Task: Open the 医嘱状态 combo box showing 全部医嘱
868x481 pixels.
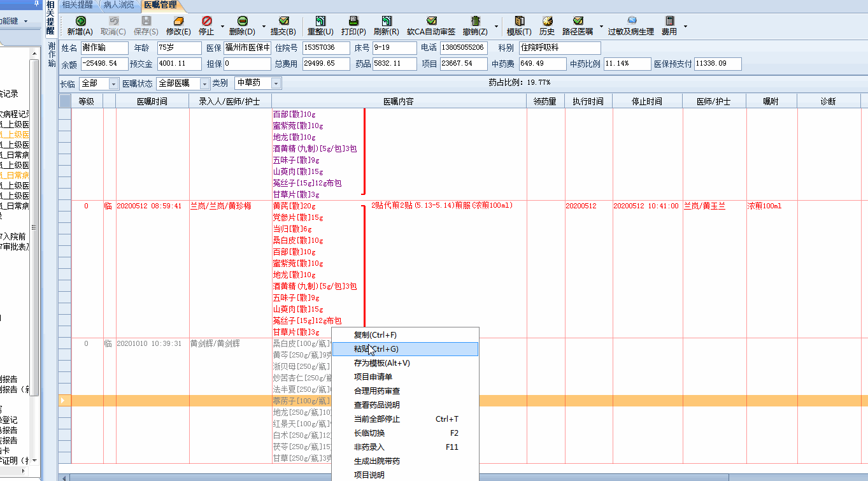Action: [x=183, y=83]
